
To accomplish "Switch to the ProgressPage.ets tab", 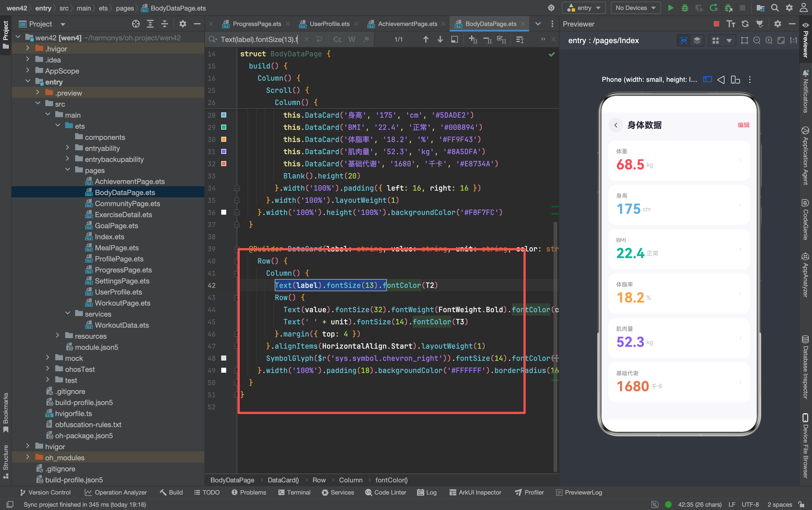I will 256,24.
